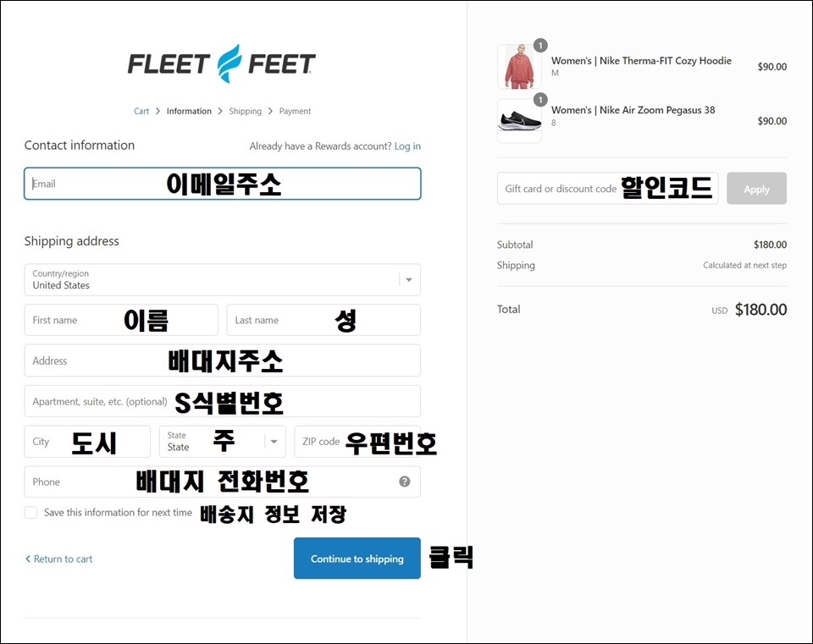Focus the Address field

tap(223, 360)
